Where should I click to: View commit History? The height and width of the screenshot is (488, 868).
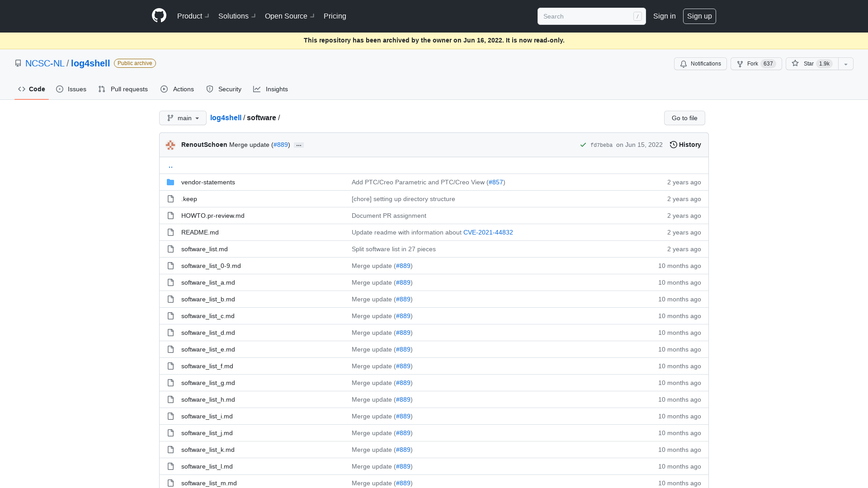click(x=685, y=145)
